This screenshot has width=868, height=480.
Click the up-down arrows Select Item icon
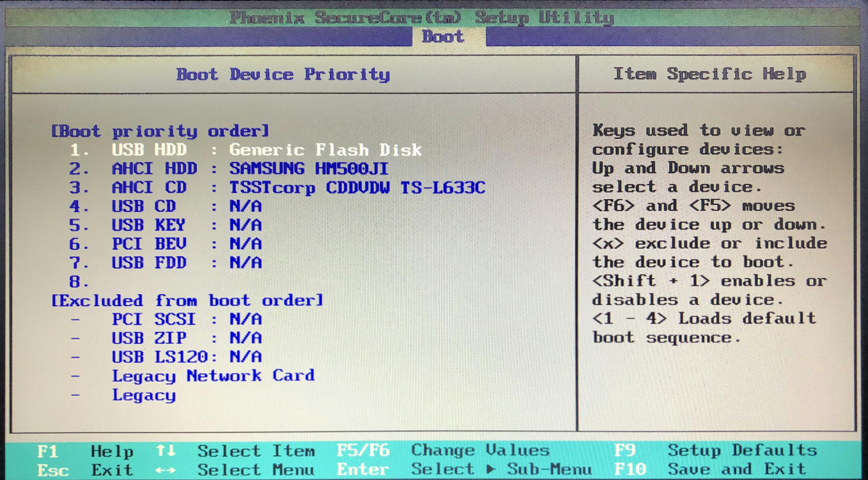[x=166, y=451]
